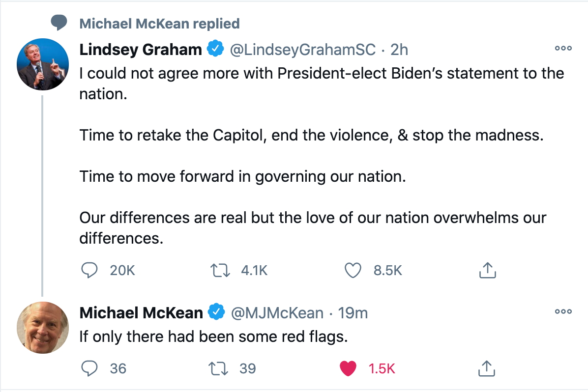
Task: Open more options for Michael McKean's tweet
Action: point(563,311)
